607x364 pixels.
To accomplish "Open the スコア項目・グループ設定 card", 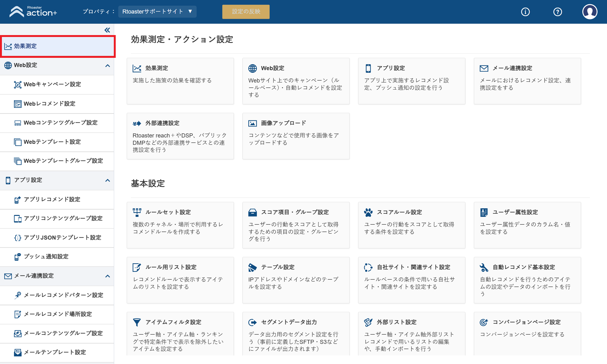I will point(296,225).
